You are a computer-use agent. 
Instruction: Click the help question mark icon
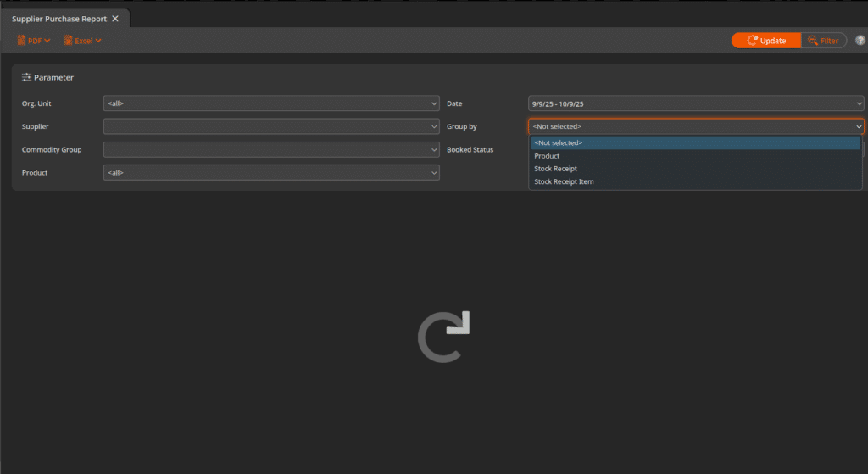pos(860,41)
